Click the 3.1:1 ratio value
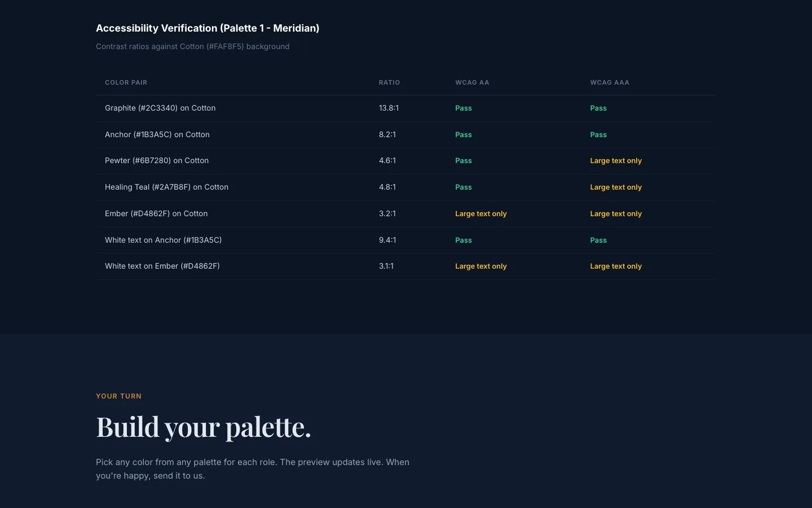This screenshot has height=508, width=812. (x=386, y=266)
